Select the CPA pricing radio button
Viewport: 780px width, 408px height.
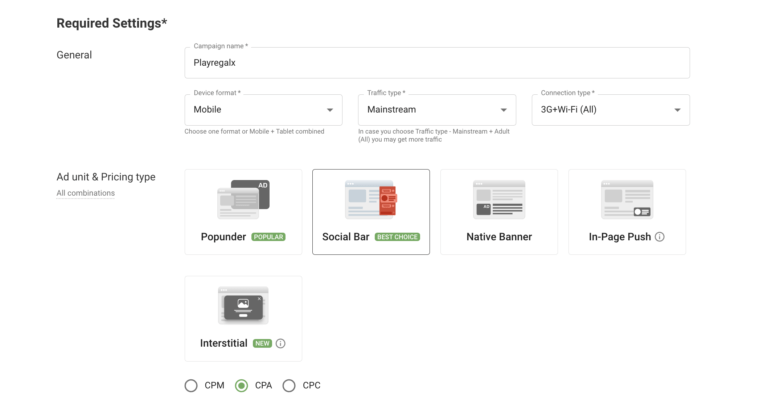[x=240, y=385]
